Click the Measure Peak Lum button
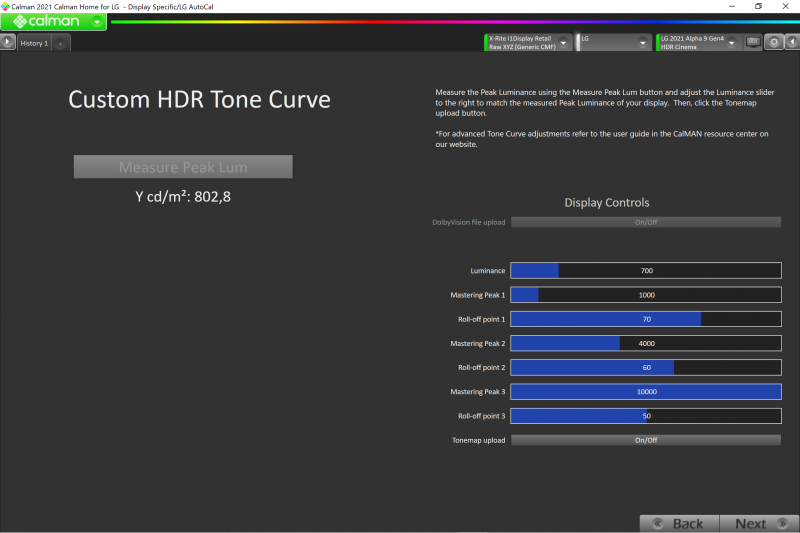 183,167
